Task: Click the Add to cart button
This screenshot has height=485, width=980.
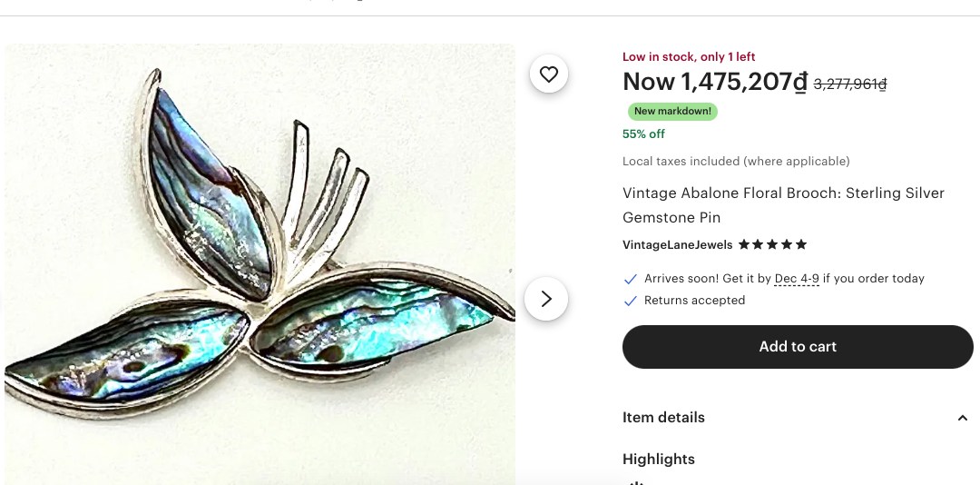Action: (798, 347)
